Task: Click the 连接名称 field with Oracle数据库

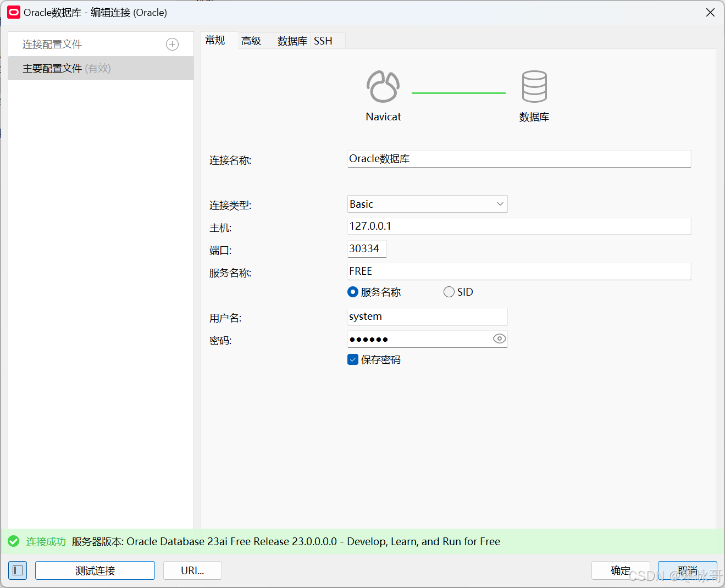Action: tap(519, 159)
